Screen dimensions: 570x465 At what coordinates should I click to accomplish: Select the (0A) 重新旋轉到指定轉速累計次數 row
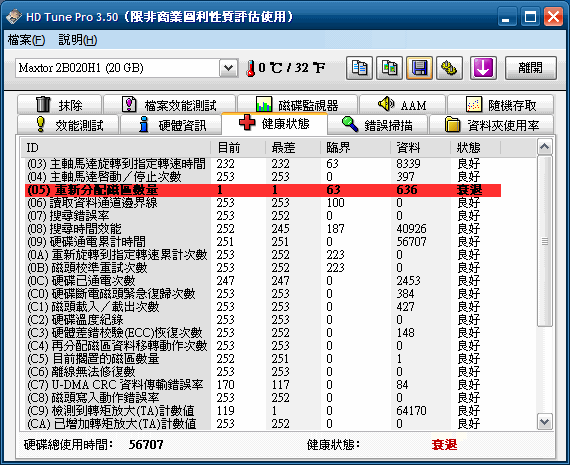point(263,255)
